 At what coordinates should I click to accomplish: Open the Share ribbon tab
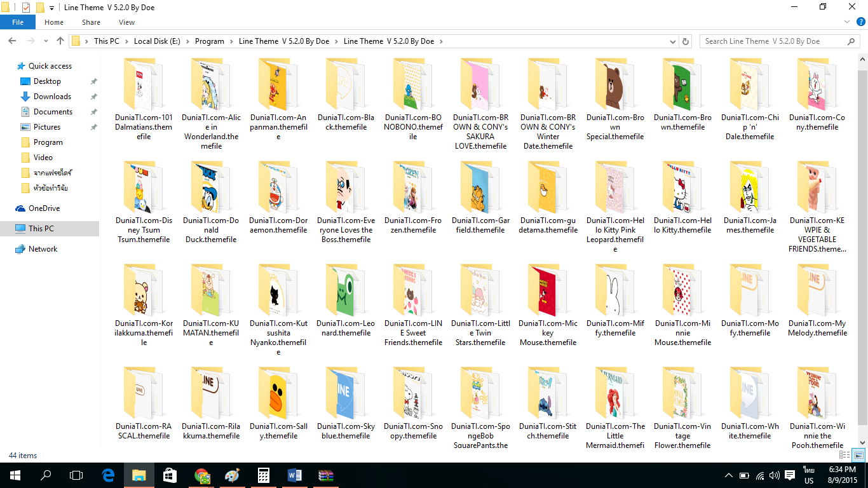tap(91, 22)
